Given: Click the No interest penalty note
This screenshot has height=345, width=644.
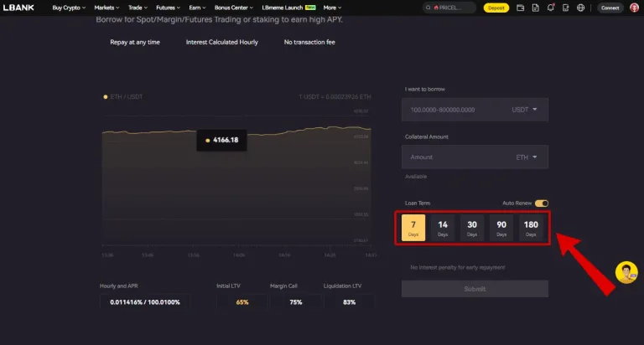Looking at the screenshot, I should point(458,267).
